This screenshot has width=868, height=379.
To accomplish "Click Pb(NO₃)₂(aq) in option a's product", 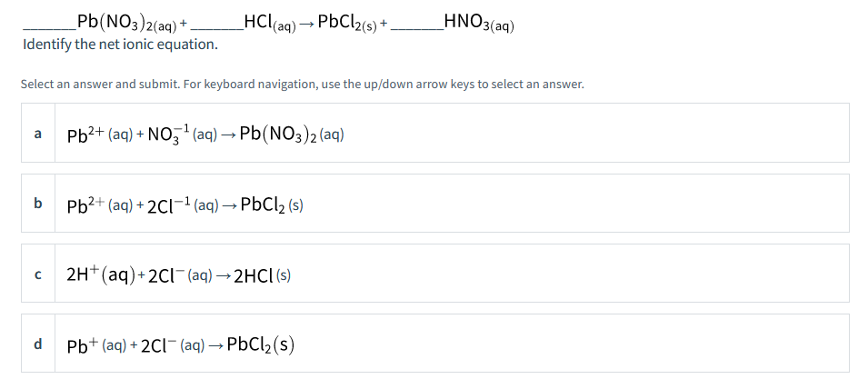I will tap(293, 135).
